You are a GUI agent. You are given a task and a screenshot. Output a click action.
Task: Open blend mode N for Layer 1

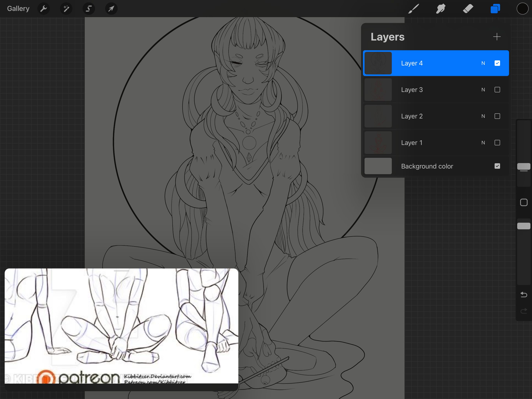pyautogui.click(x=483, y=143)
